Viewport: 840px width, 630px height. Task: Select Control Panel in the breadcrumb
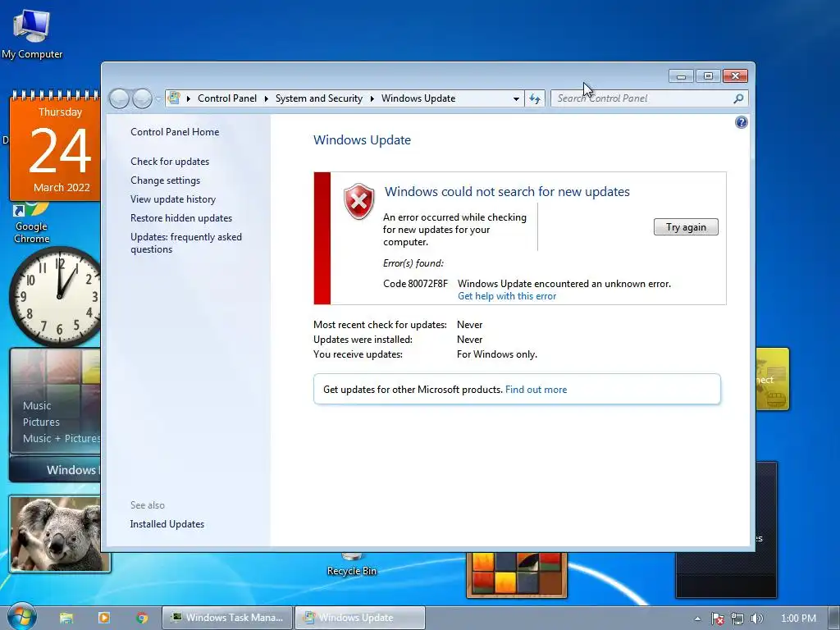[227, 98]
